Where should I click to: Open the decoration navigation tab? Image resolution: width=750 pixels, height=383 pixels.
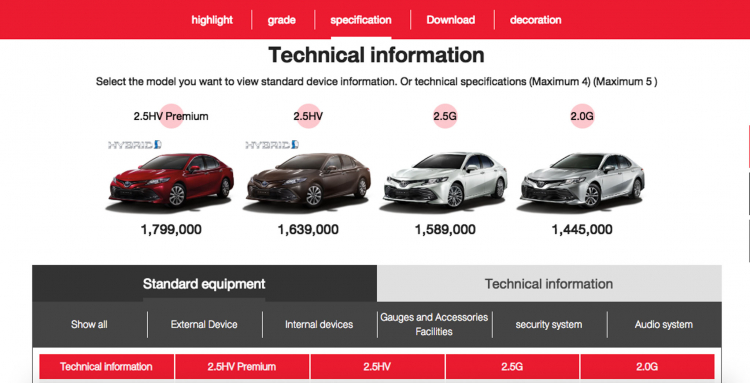pyautogui.click(x=535, y=20)
